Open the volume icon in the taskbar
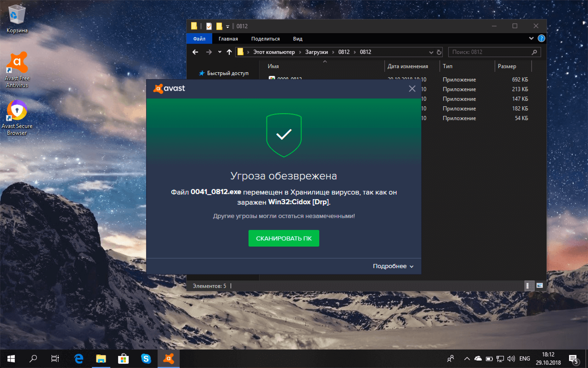 click(x=511, y=358)
